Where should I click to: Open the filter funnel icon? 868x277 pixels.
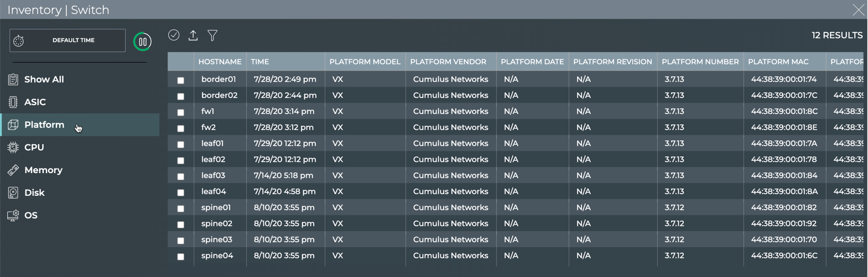click(x=212, y=35)
